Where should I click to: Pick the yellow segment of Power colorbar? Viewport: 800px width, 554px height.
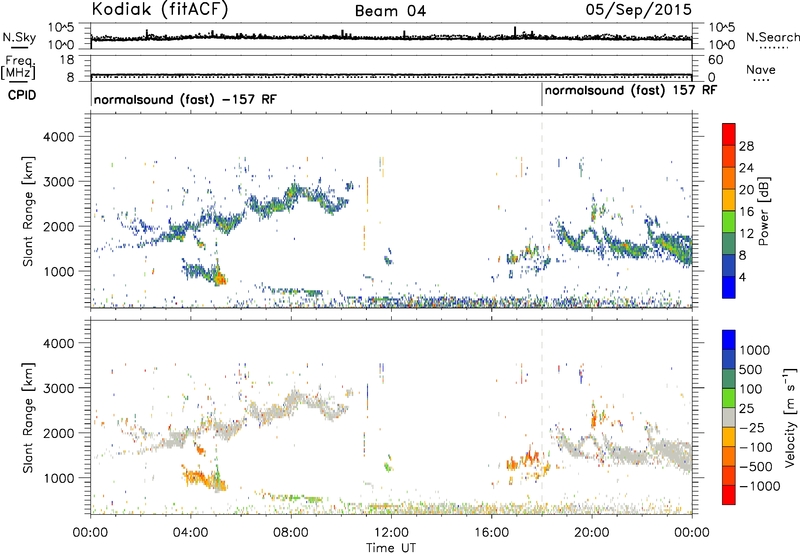coord(729,200)
